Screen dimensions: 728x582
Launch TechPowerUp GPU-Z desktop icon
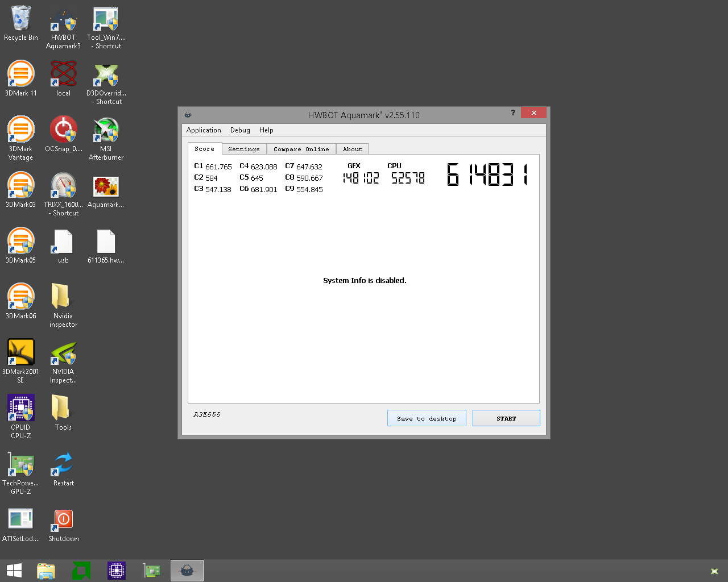21,473
